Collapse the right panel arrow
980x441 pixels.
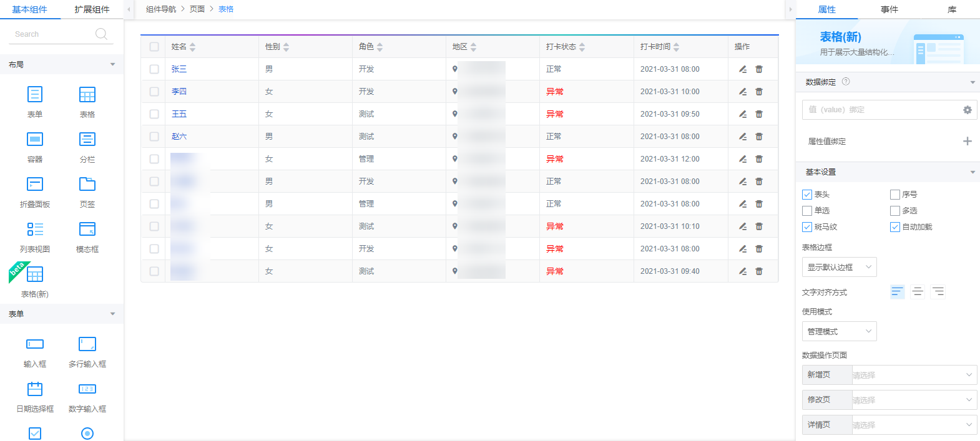pos(790,9)
